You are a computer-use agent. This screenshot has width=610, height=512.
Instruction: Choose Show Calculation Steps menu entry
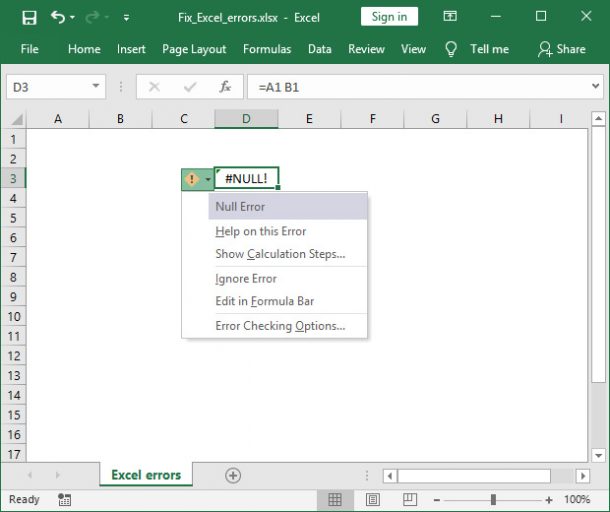280,254
